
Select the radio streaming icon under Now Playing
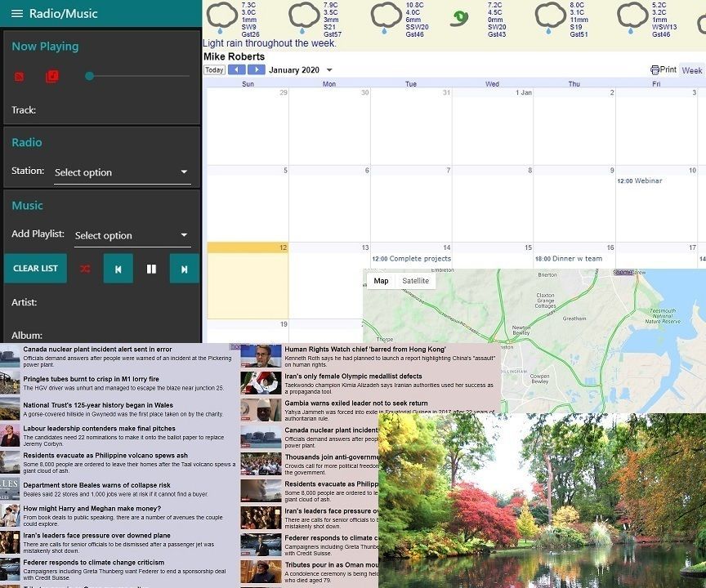20,75
